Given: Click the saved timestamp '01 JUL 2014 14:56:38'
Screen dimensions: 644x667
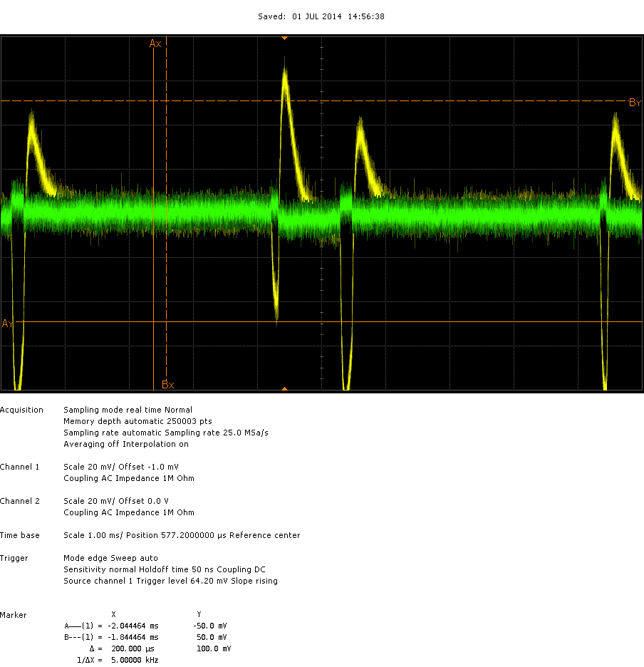Looking at the screenshot, I should (338, 16).
